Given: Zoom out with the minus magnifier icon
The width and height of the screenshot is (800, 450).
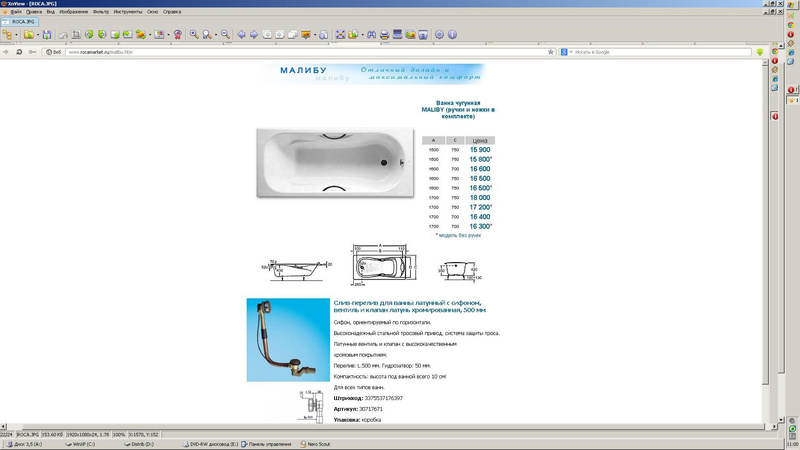Looking at the screenshot, I should (225, 35).
